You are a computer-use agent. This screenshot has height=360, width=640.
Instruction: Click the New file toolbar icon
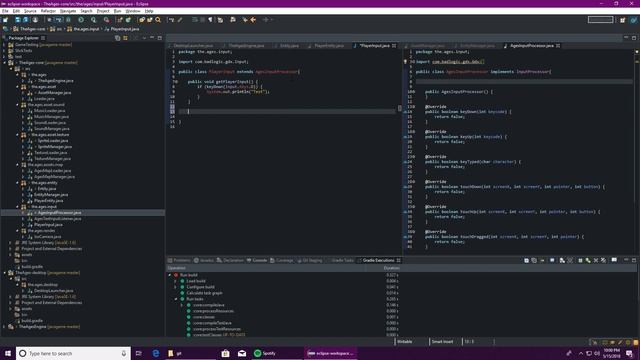[x=5, y=20]
